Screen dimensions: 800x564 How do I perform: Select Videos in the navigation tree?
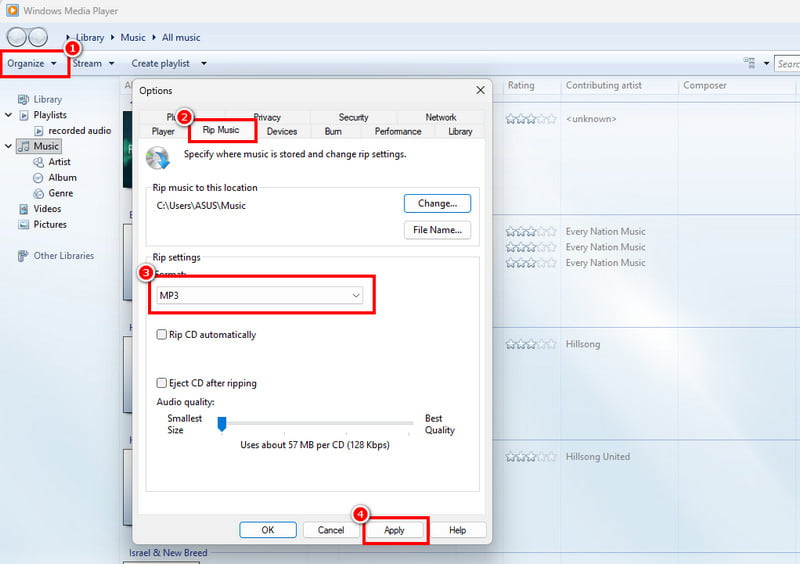pyautogui.click(x=47, y=209)
